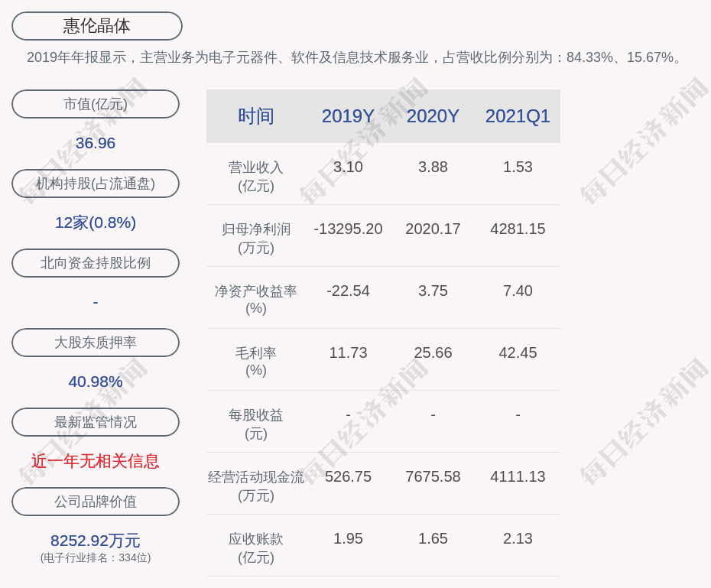The height and width of the screenshot is (588, 711).
Task: Select revenue value 3.10
Action: click(348, 167)
